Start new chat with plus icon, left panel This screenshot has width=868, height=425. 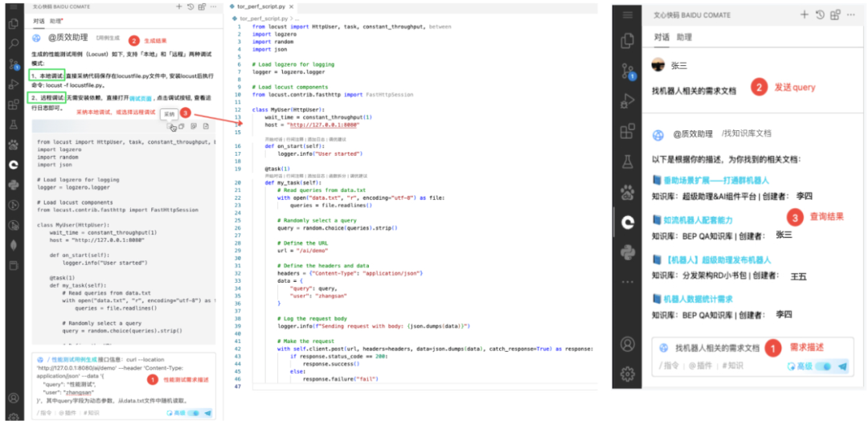click(178, 6)
